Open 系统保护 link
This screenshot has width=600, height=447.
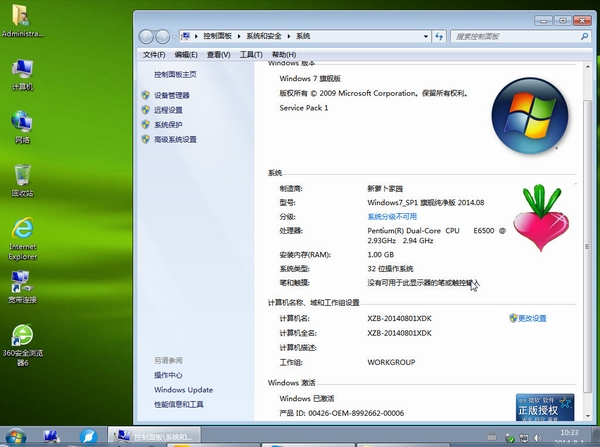coord(168,125)
